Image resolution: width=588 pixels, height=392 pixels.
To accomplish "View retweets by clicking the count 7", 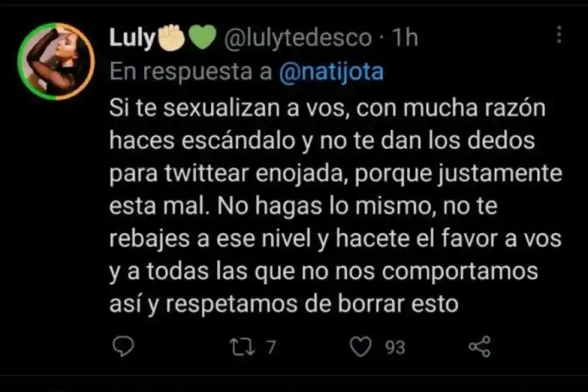I will 272,348.
